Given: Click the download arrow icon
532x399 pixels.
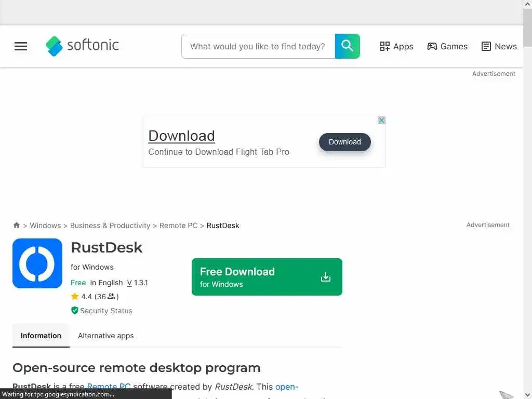Looking at the screenshot, I should point(325,277).
